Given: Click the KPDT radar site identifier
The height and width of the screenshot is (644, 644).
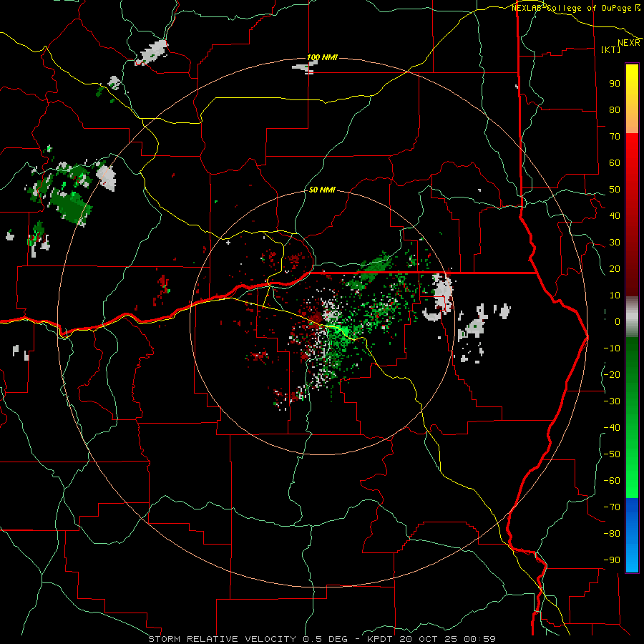Looking at the screenshot, I should 379,639.
